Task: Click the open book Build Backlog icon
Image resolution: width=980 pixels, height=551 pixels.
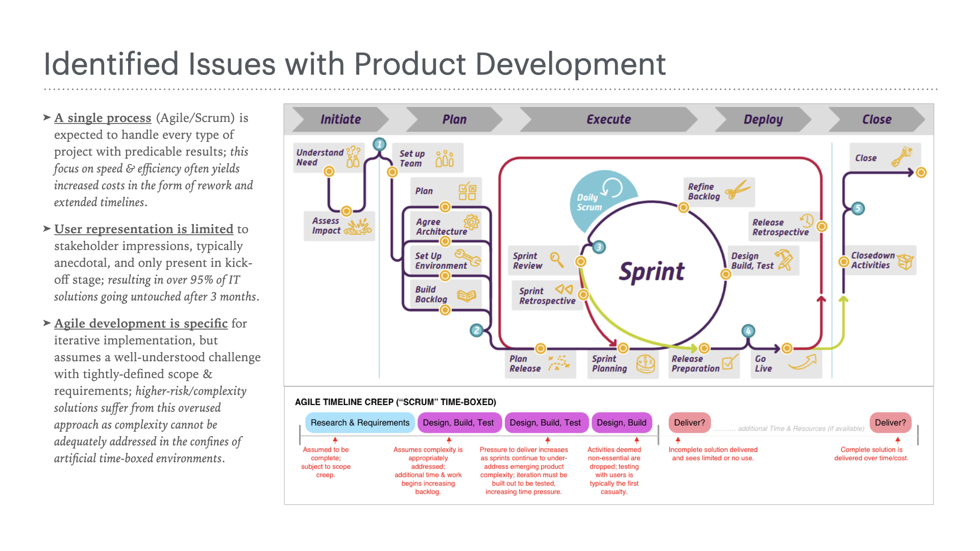Action: pos(467,295)
